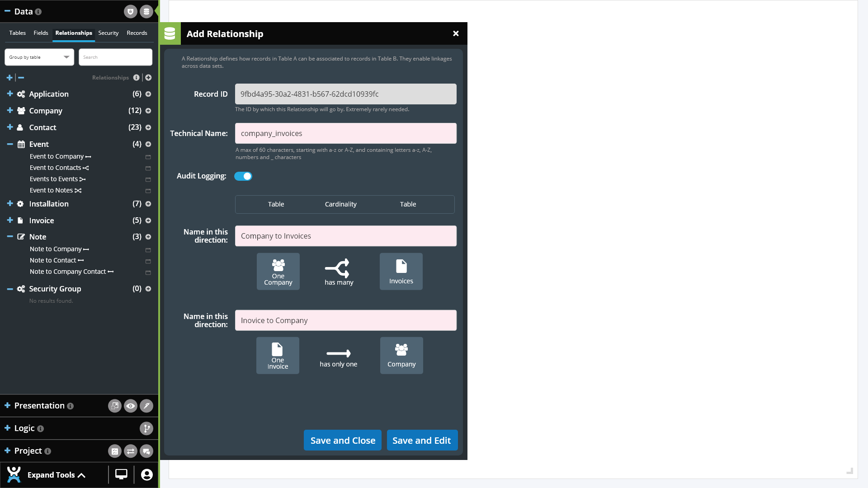
Task: Click Save and Edit button
Action: point(422,441)
